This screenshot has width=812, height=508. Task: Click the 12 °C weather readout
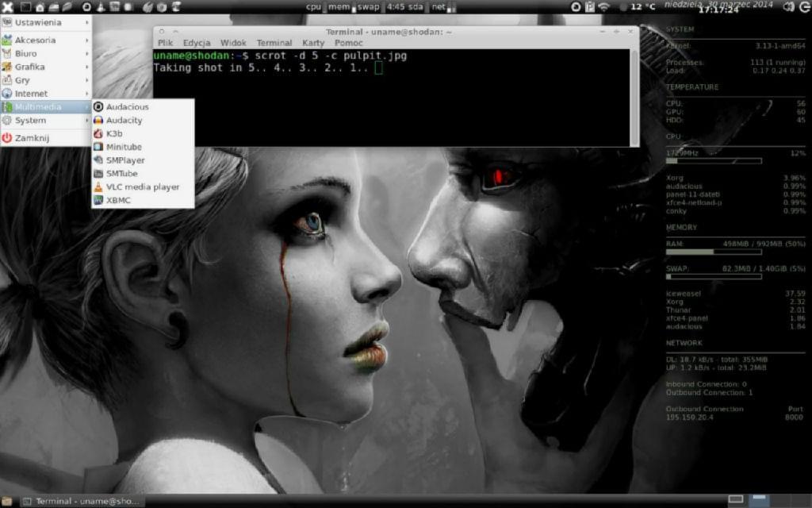point(642,6)
